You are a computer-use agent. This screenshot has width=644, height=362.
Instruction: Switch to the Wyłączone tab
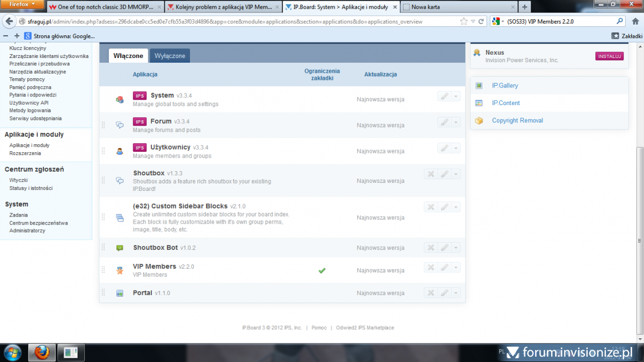(x=170, y=56)
